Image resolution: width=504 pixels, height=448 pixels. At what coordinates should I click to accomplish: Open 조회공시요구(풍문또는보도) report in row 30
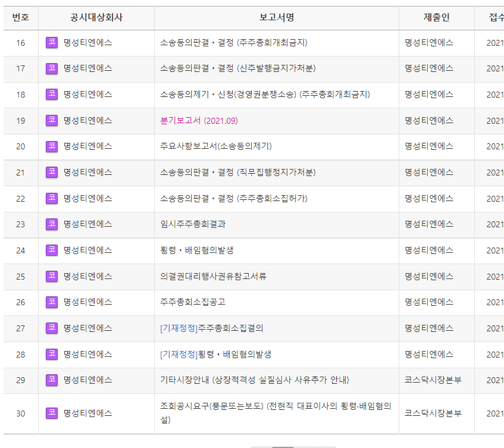(x=276, y=413)
